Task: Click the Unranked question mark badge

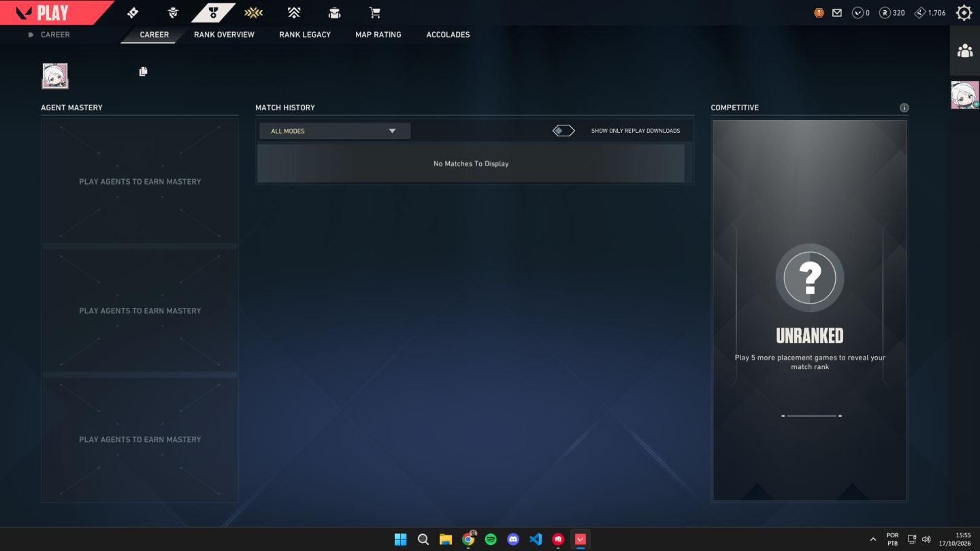Action: coord(810,278)
